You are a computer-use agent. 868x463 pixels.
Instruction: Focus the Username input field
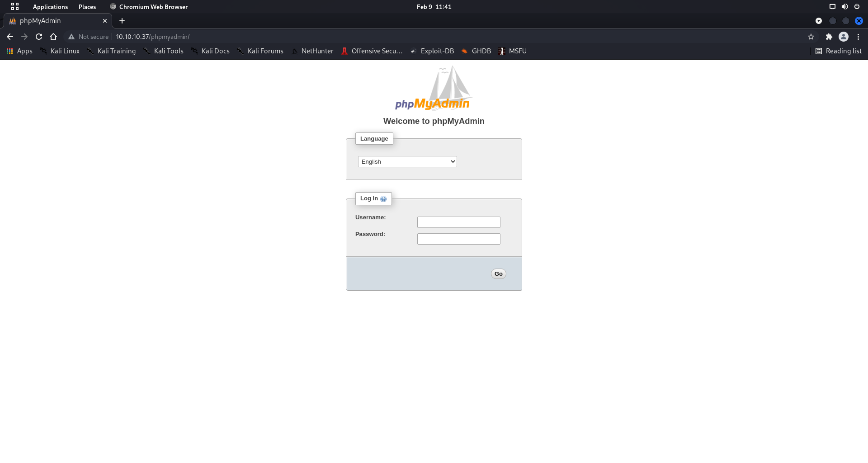[458, 222]
